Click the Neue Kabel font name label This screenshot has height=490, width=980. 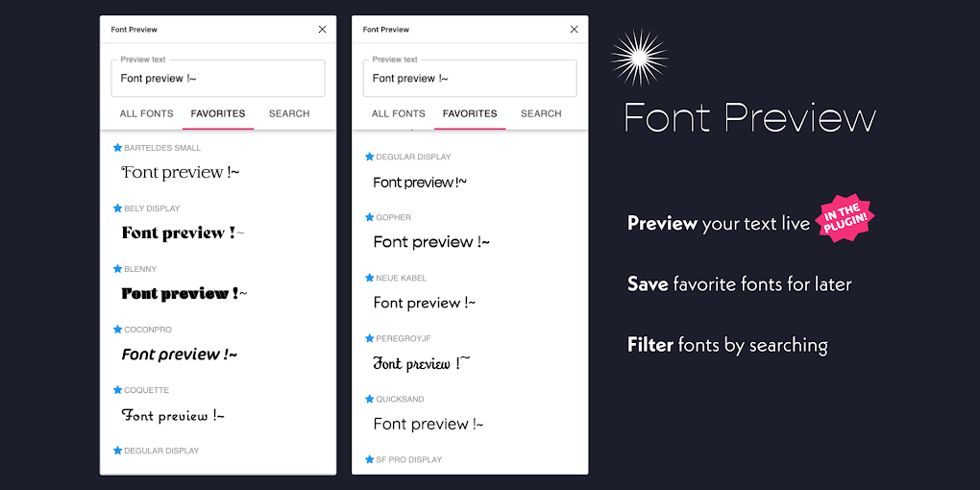click(402, 278)
